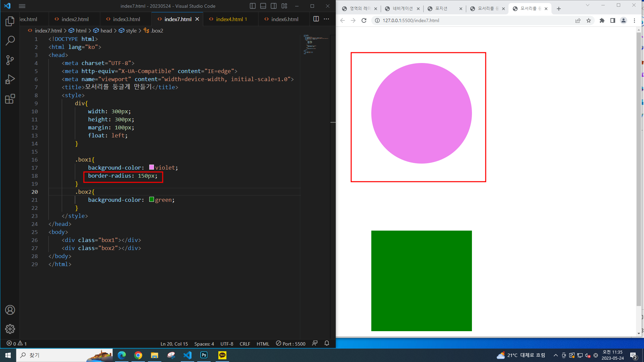Open the hamburger application menu
This screenshot has height=362, width=644.
click(x=22, y=6)
